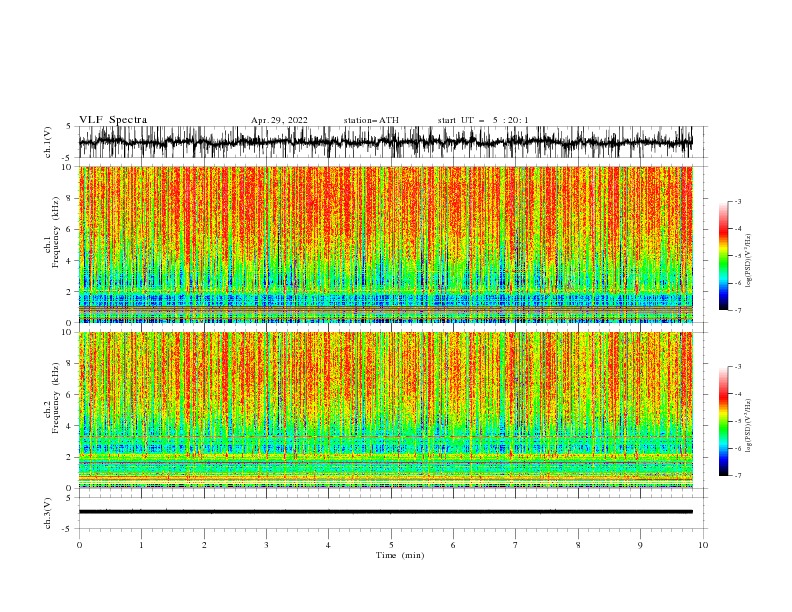Click the upper colorbar "log(PSD)(V²/Hz)" label
Viewport: 792px width, 612px height.
[x=749, y=261]
